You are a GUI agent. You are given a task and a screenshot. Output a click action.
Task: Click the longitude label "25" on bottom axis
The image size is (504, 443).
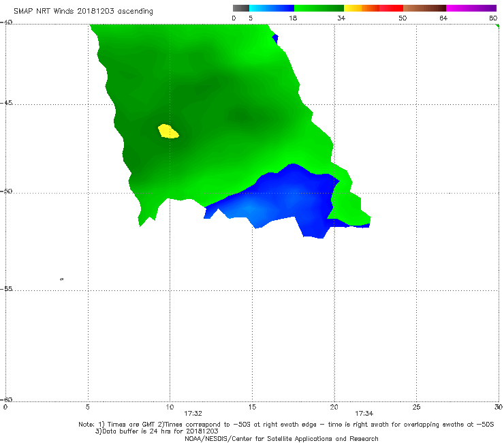pos(416,408)
